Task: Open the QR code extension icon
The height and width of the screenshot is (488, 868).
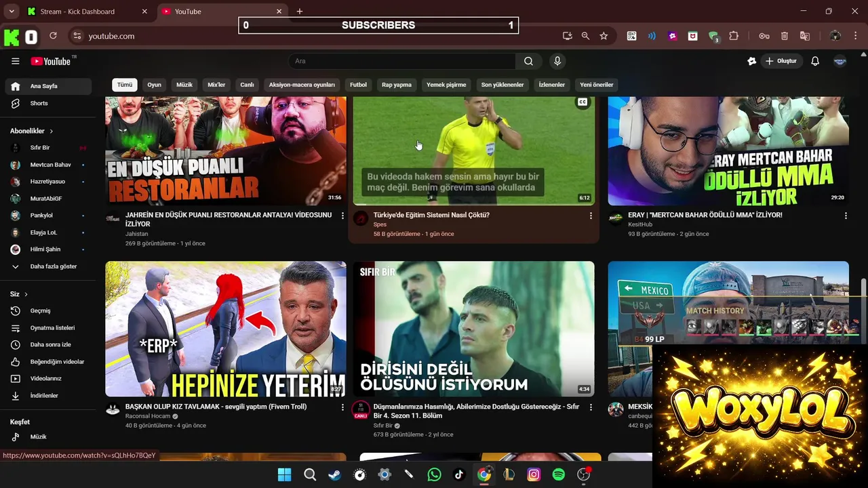Action: point(631,36)
